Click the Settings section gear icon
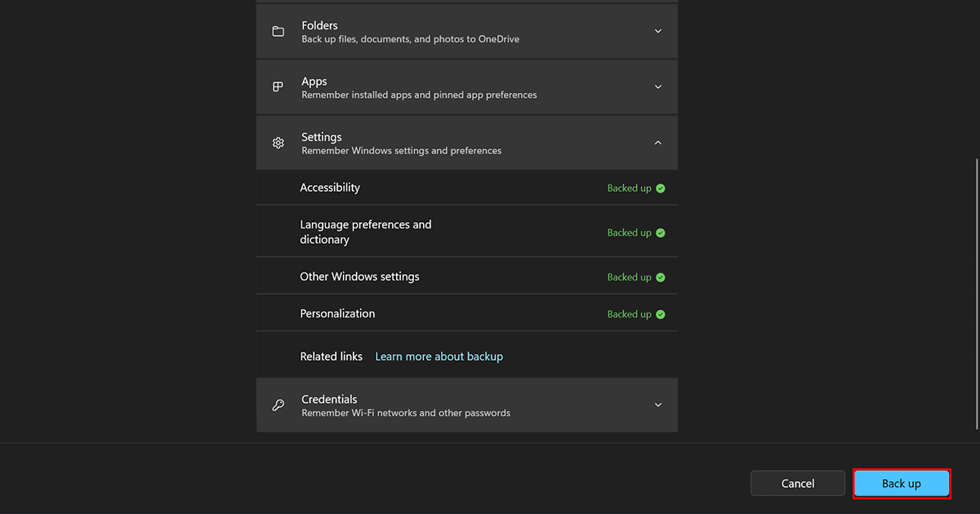The width and height of the screenshot is (980, 514). (x=278, y=143)
